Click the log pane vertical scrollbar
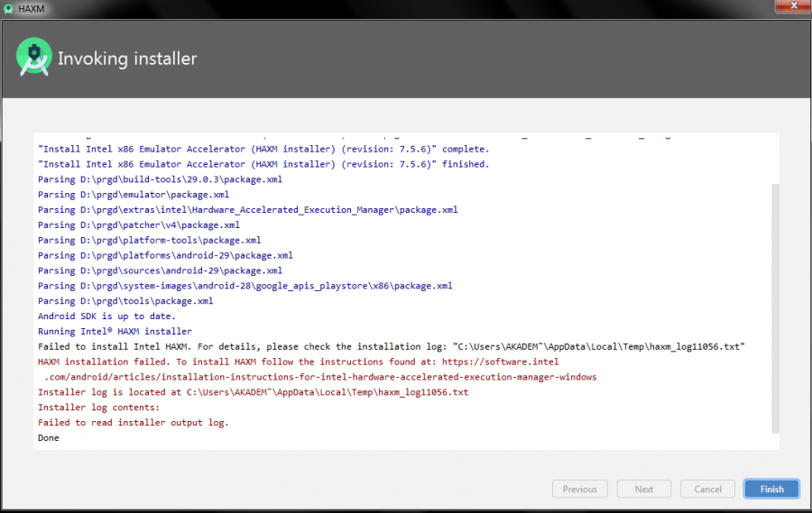Viewport: 812px width, 513px height. tap(775, 308)
